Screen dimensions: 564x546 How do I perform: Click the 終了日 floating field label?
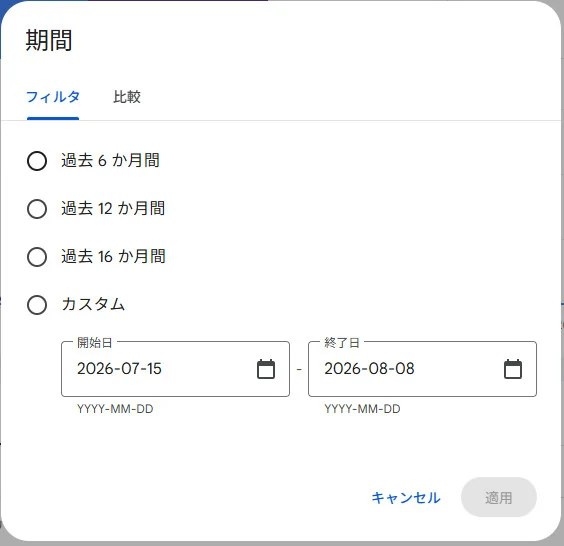coord(341,343)
